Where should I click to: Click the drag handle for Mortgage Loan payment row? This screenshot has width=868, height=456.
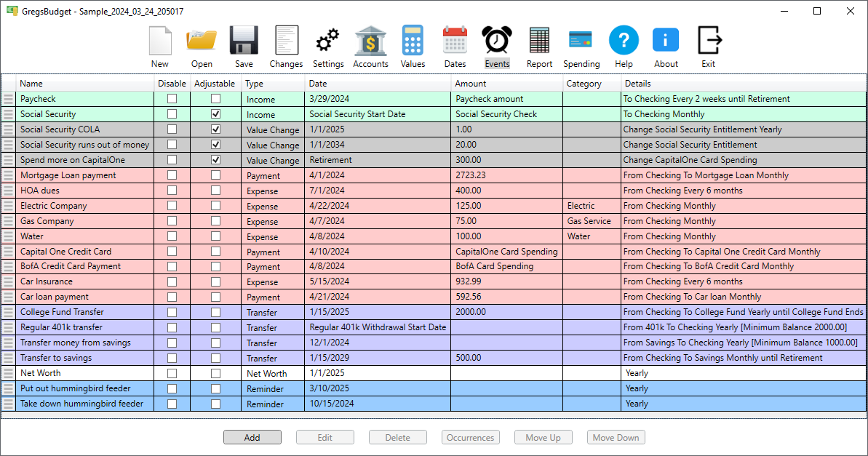[8, 175]
